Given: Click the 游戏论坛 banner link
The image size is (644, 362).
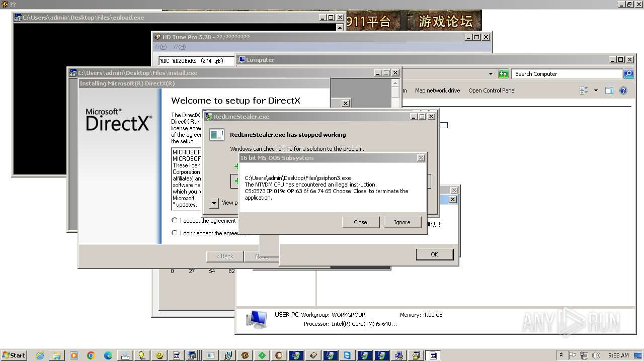Looking at the screenshot, I should [446, 21].
